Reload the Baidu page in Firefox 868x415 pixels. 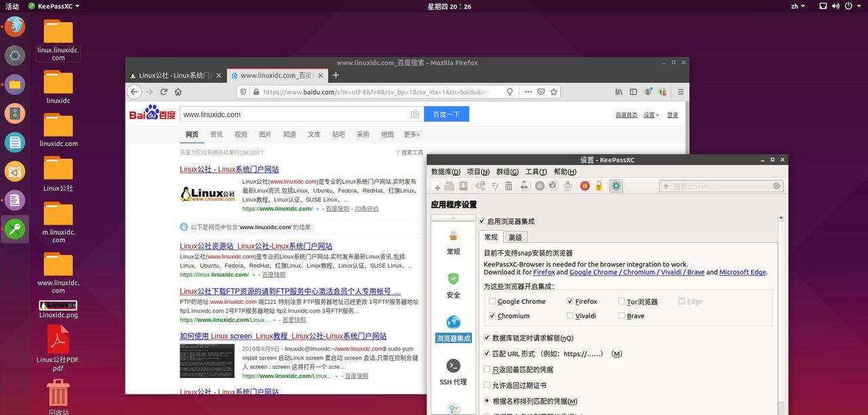point(163,92)
